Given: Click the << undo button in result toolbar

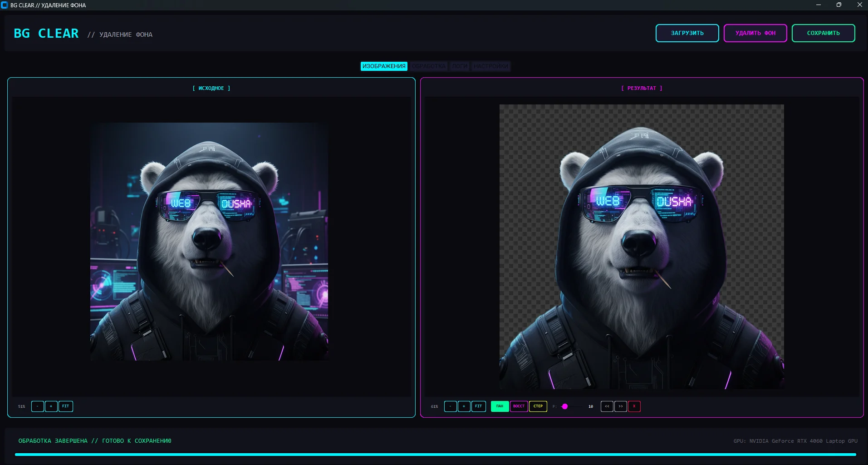Looking at the screenshot, I should pos(607,406).
